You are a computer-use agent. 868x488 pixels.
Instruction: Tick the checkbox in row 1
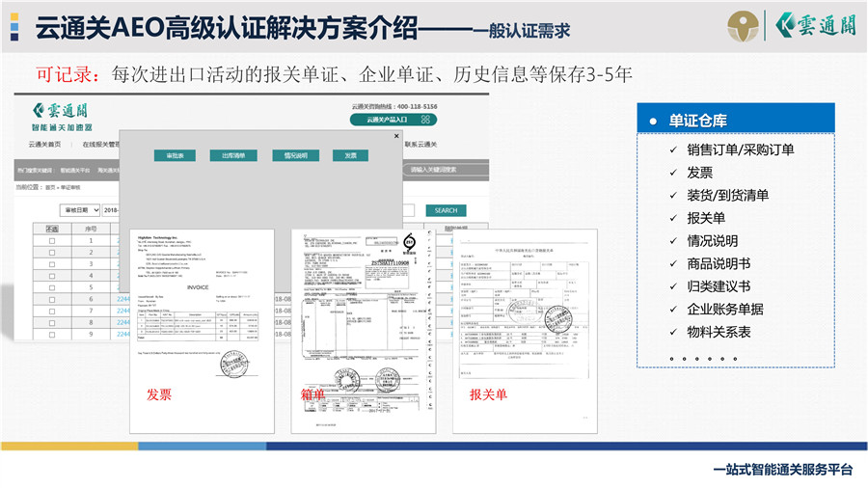click(x=52, y=241)
